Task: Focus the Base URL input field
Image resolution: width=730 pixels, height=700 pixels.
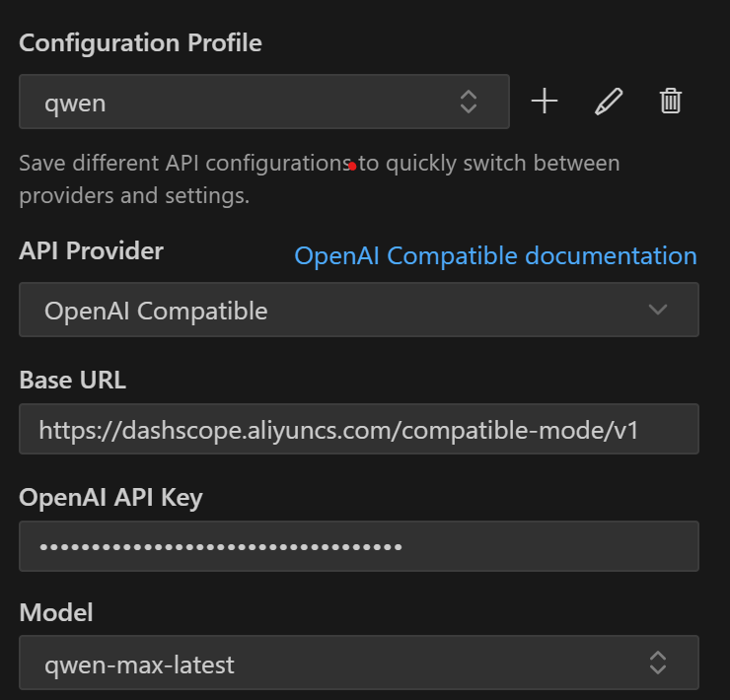Action: pos(359,429)
